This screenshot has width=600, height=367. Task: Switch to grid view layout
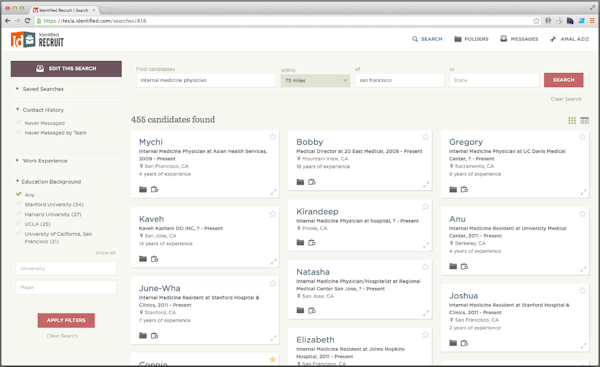572,121
